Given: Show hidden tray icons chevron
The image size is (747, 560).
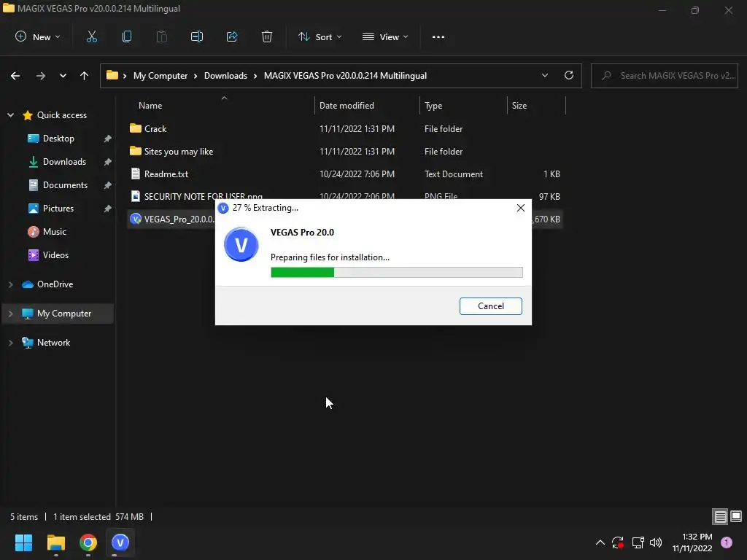Looking at the screenshot, I should click(x=600, y=542).
